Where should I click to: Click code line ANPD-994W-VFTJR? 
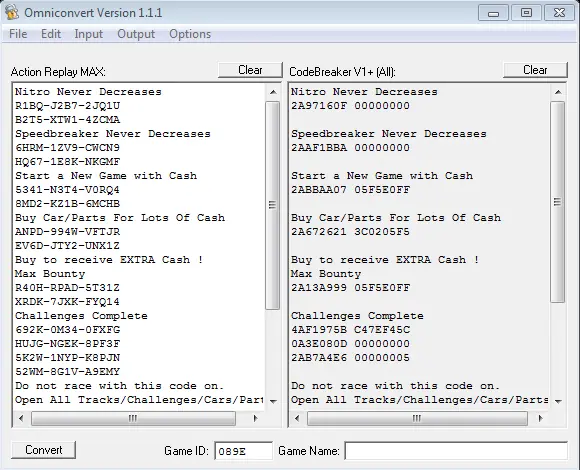point(68,232)
